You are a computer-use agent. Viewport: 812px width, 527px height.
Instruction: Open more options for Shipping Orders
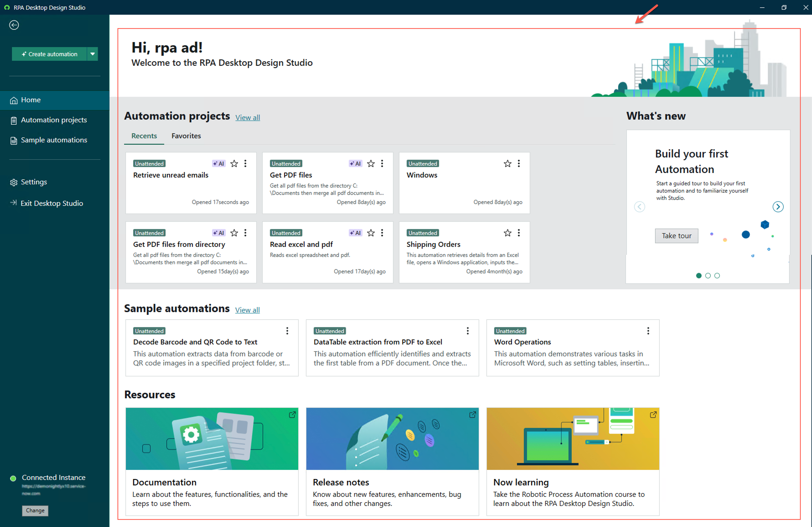pos(519,233)
